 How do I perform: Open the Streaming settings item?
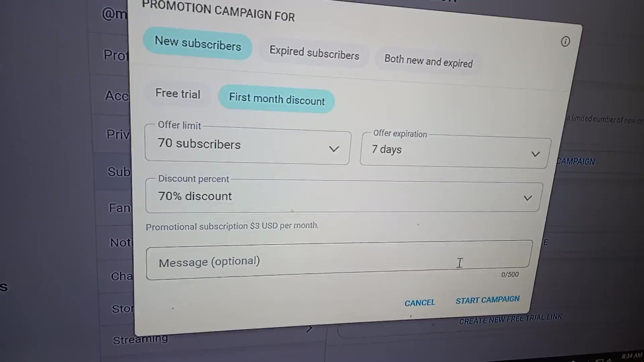coord(140,339)
